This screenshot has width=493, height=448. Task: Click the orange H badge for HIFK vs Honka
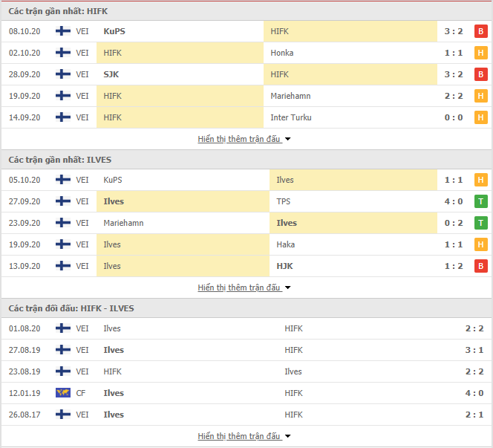coord(480,53)
